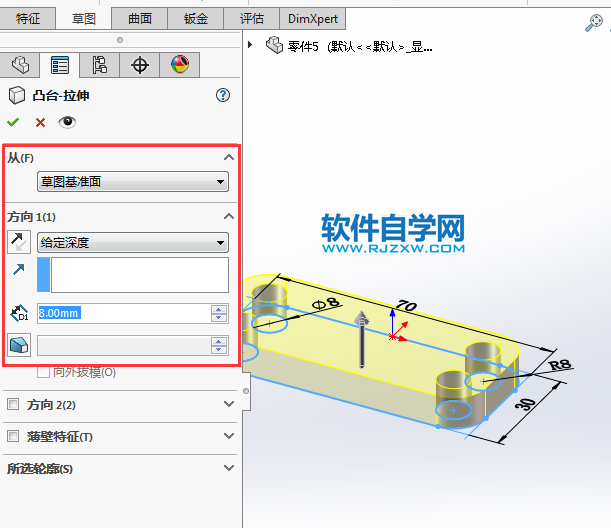The height and width of the screenshot is (528, 611).
Task: Collapse the 方向 1(1) section
Action: tap(229, 216)
